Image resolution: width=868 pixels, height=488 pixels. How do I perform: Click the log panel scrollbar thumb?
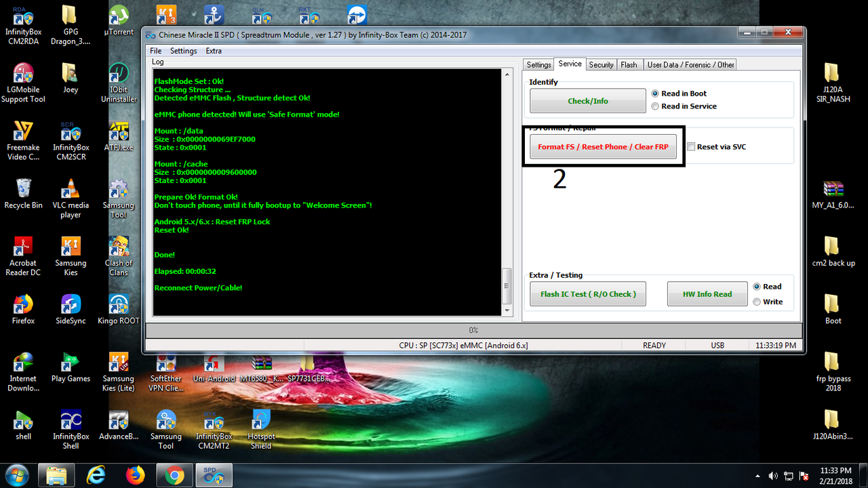pyautogui.click(x=507, y=285)
